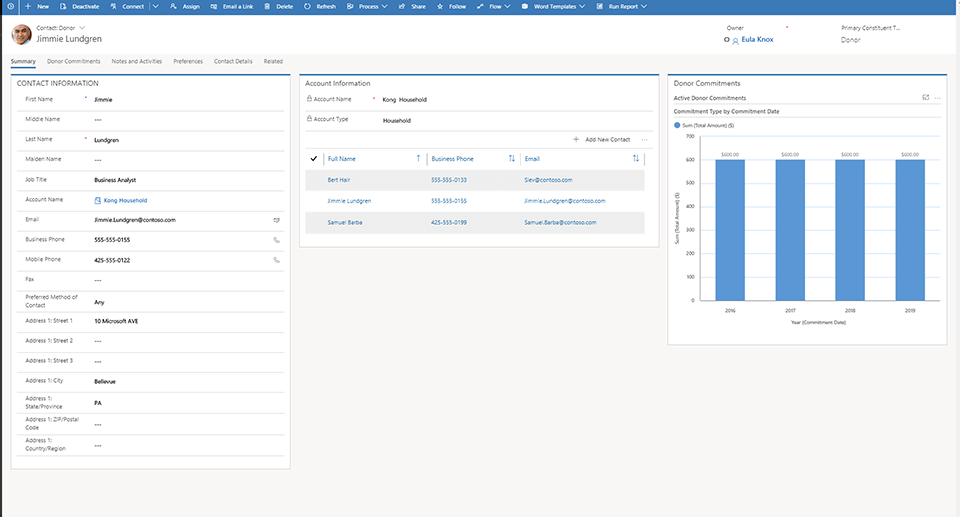
Task: Click the Deactivate command in toolbar
Action: [80, 6]
